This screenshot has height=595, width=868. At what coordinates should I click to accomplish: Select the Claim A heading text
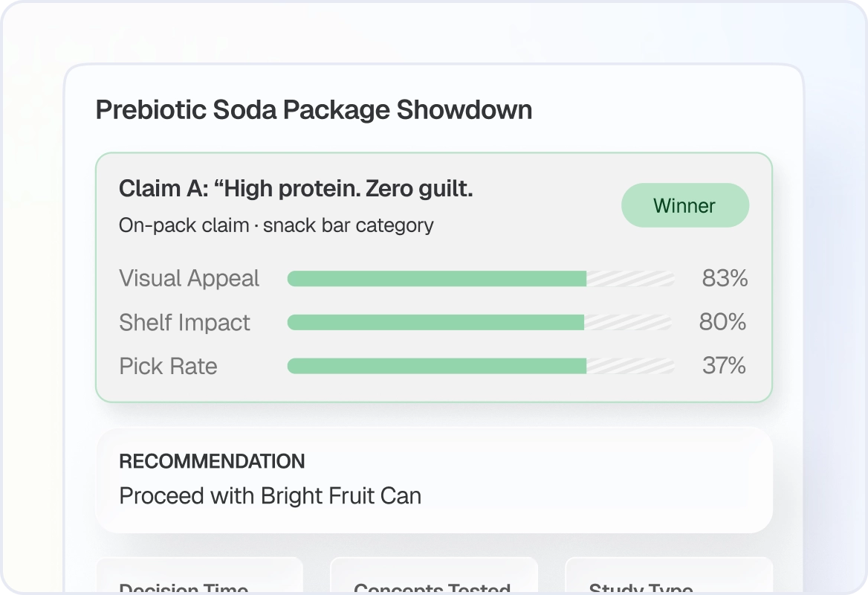[296, 189]
